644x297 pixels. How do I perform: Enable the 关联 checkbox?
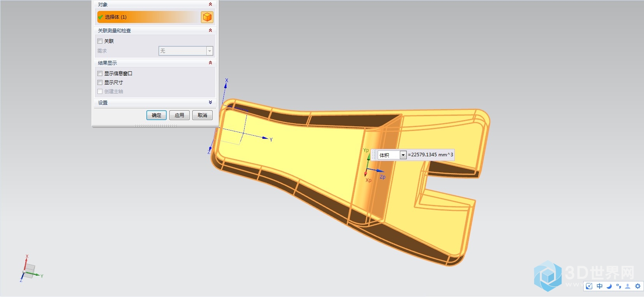(100, 41)
